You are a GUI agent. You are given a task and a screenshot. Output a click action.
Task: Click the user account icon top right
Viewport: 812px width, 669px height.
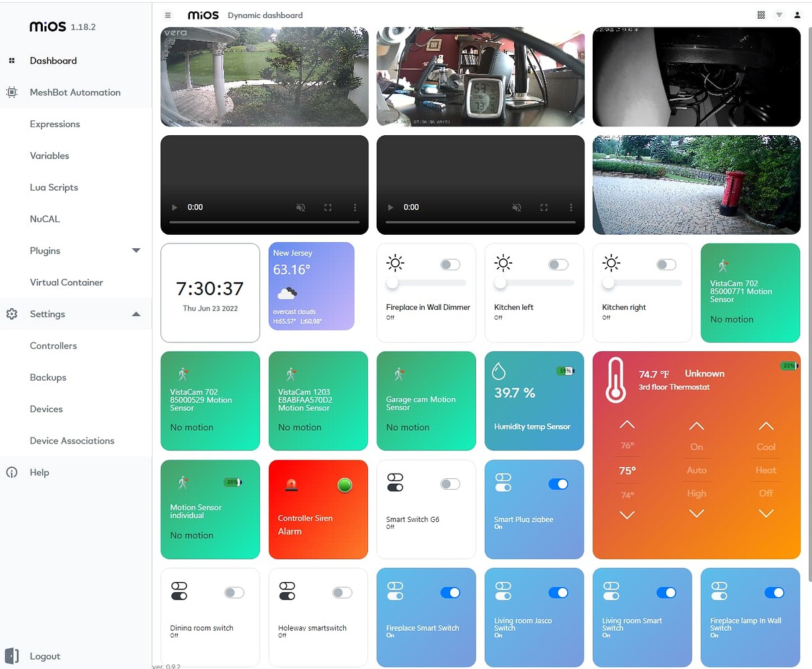tap(797, 15)
